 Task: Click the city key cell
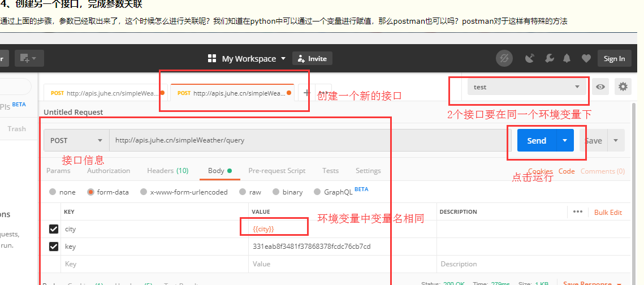tap(154, 229)
